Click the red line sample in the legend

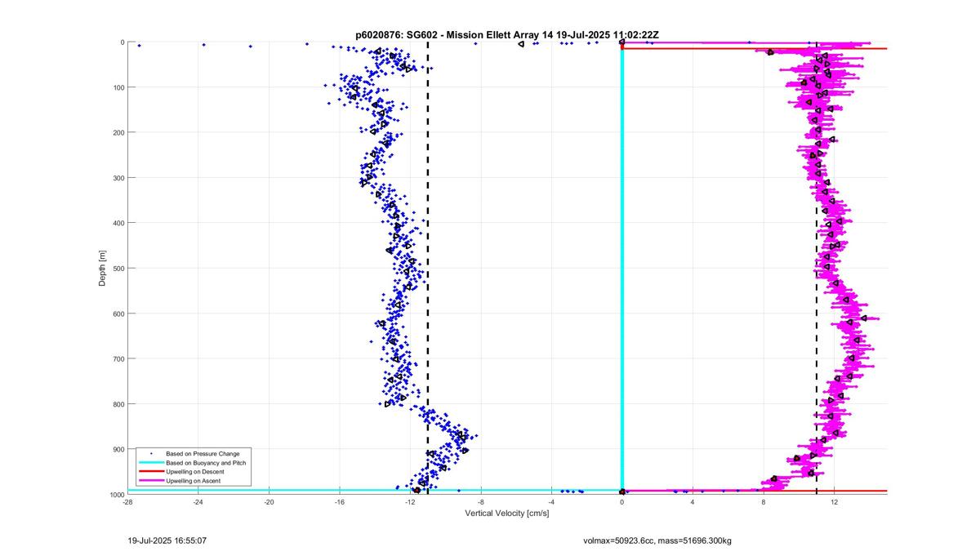tap(150, 472)
